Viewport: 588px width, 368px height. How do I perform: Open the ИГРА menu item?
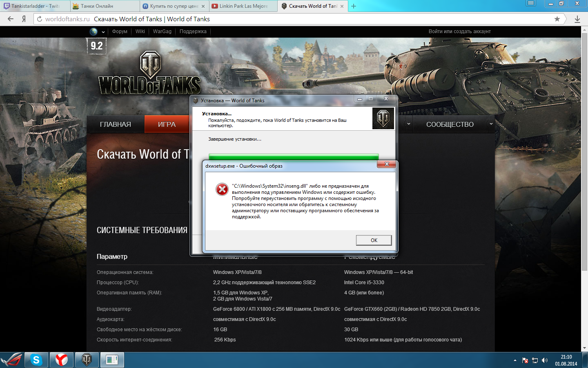pyautogui.click(x=167, y=124)
